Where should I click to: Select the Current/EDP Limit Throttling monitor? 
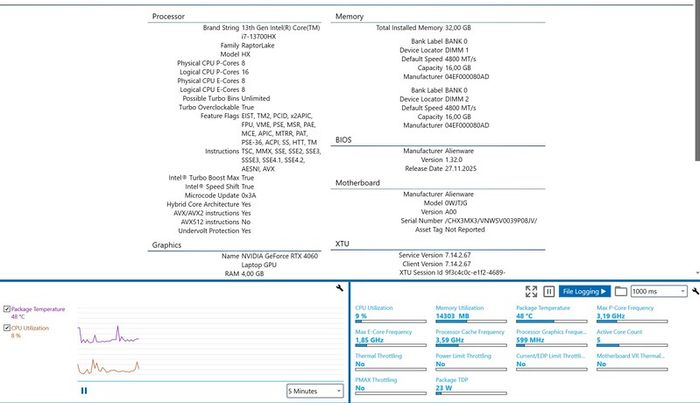click(x=551, y=362)
